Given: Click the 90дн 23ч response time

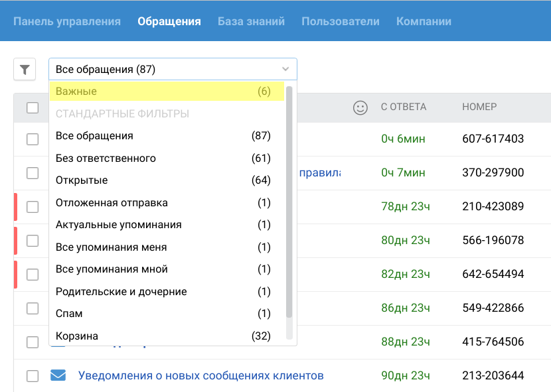Looking at the screenshot, I should pos(406,375).
